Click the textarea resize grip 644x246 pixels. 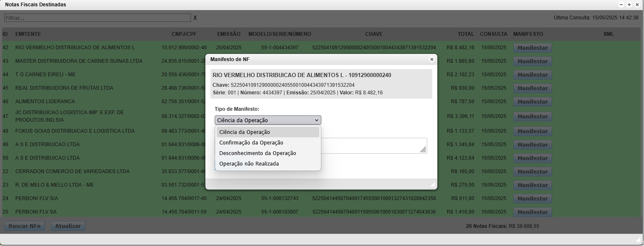point(423,150)
